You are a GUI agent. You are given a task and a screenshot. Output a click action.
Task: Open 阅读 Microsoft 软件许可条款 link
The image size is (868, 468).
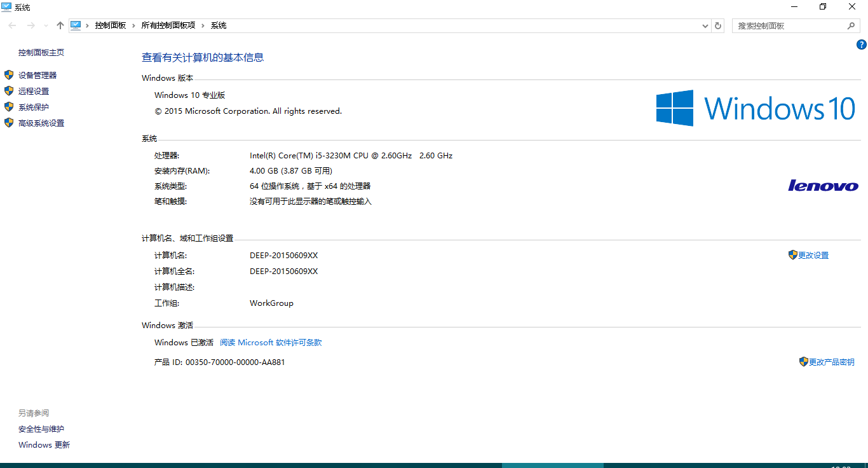point(271,343)
